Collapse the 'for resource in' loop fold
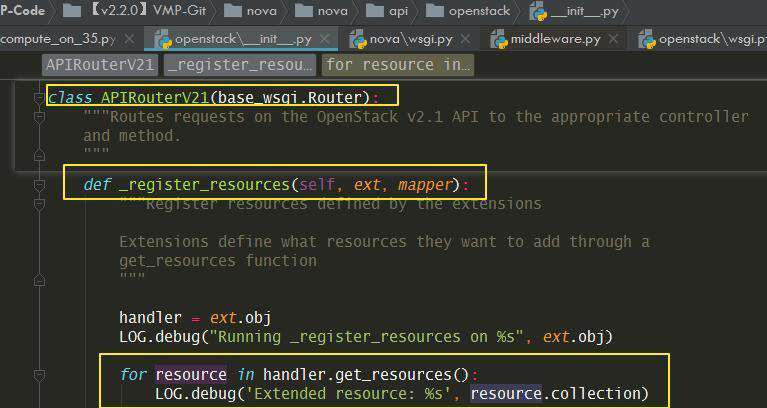767x408 pixels. point(40,375)
